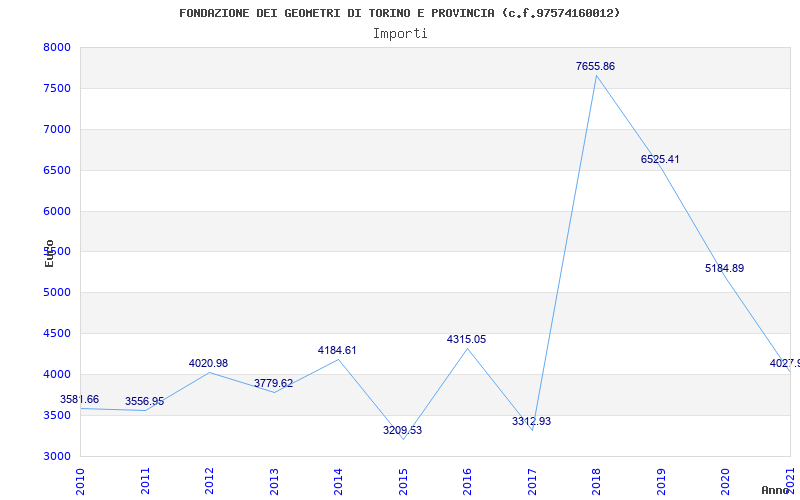800x500 pixels.
Task: Click x-axis year label 2017
Action: [532, 482]
